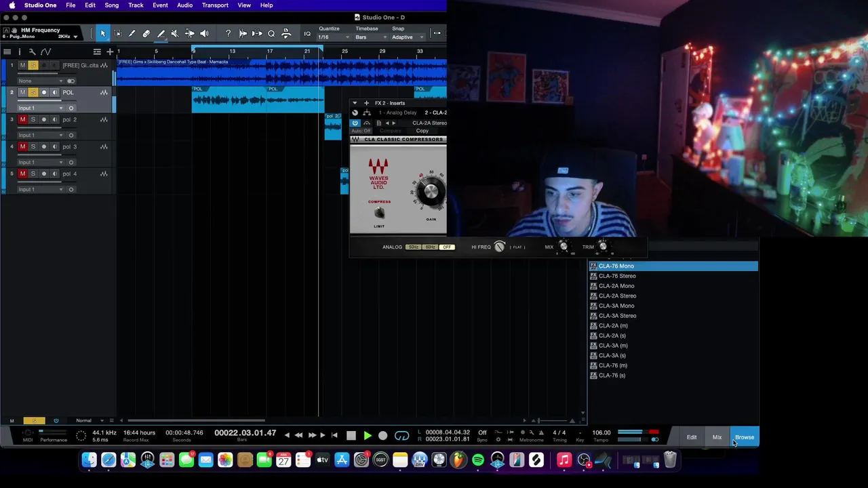
Task: Select the Bend tool
Action: (190, 33)
